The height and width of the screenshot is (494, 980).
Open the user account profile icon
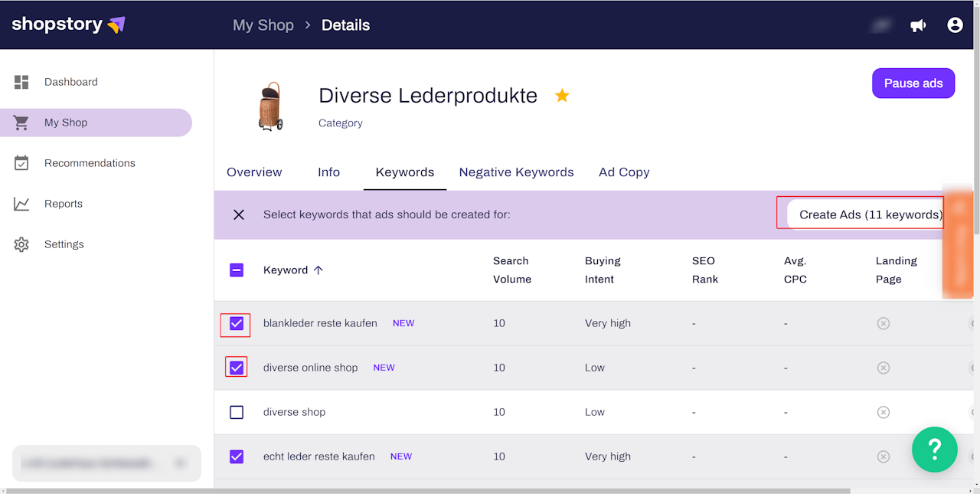955,25
